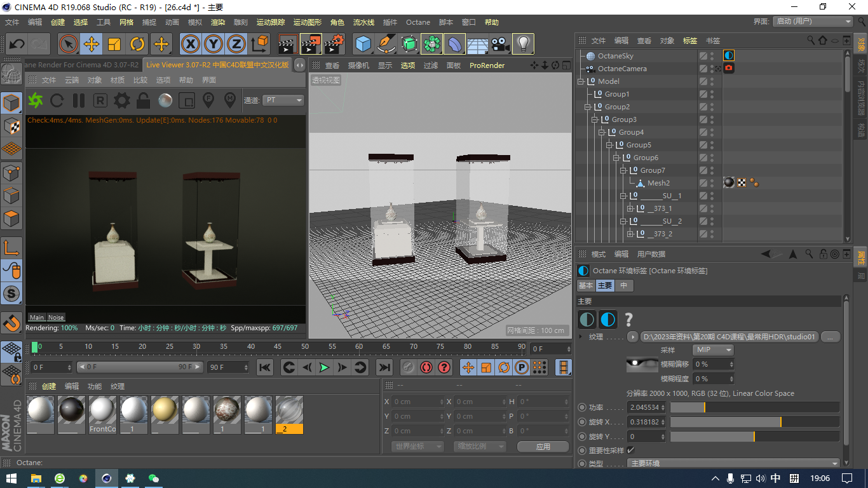Screen dimensions: 868x488
Task: Adjust the 功率 power slider
Action: [755, 407]
